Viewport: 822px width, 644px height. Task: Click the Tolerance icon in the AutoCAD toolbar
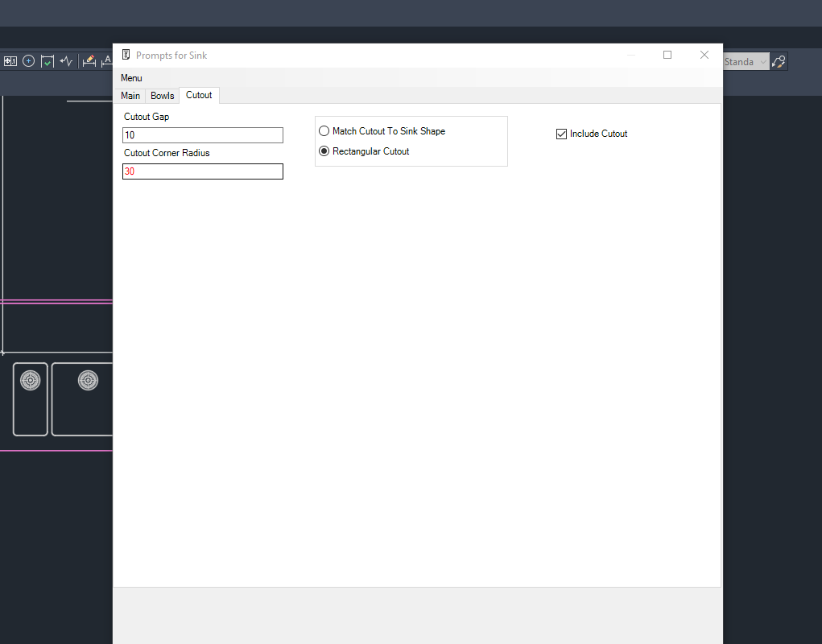pyautogui.click(x=10, y=61)
